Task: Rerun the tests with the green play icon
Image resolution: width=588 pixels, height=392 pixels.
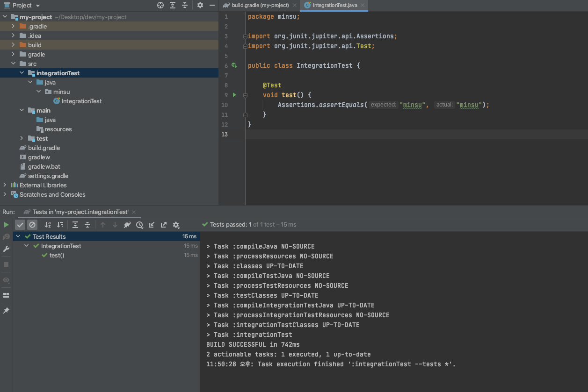Action: pos(6,224)
